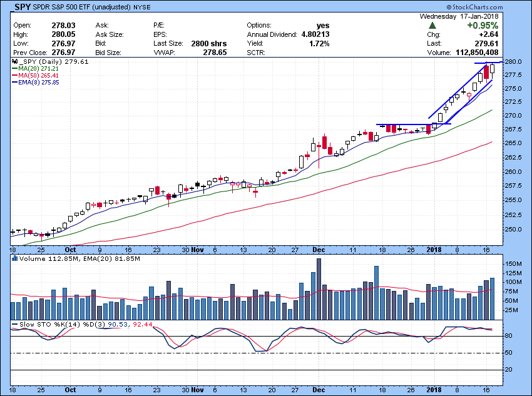This screenshot has width=532, height=396.
Task: Click the Options value 'yes'
Action: click(x=323, y=26)
